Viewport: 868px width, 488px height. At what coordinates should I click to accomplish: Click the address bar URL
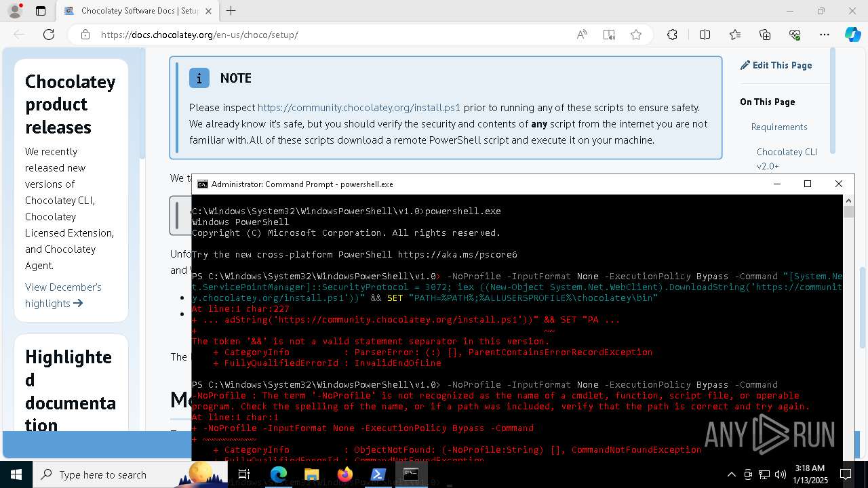[199, 35]
